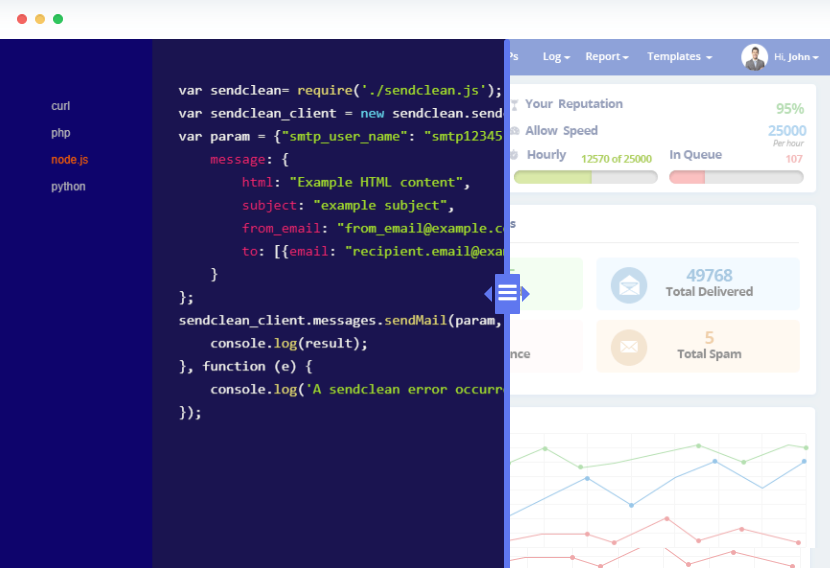
Task: Show the python code example
Action: [68, 187]
